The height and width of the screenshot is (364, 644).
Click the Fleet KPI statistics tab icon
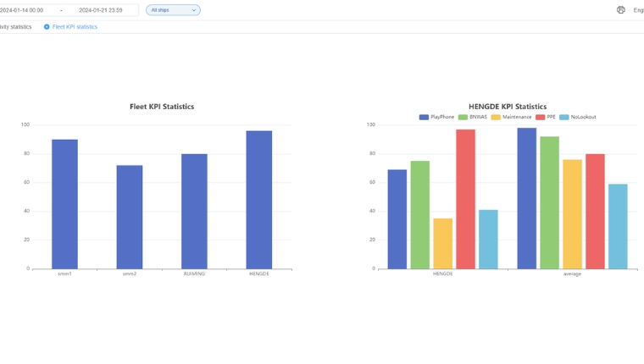tap(47, 27)
